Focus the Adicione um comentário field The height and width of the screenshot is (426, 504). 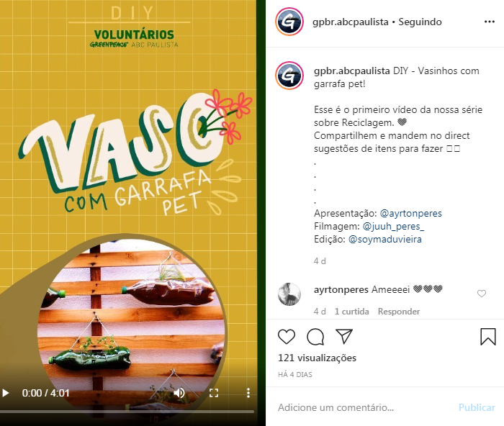(366, 407)
